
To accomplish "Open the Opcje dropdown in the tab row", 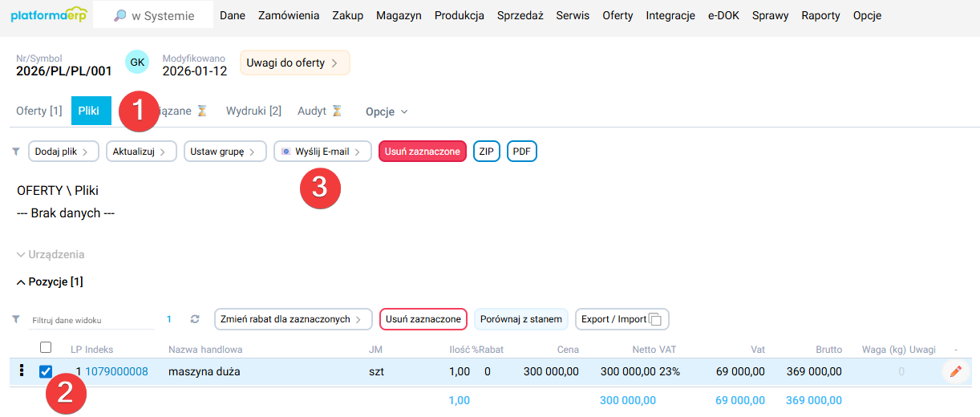I will pyautogui.click(x=387, y=111).
